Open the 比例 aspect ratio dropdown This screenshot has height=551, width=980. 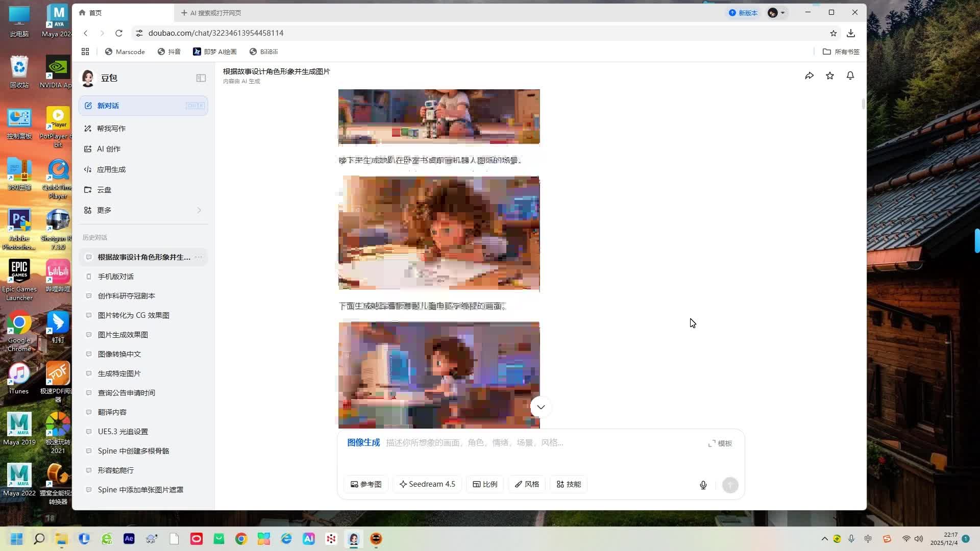pyautogui.click(x=485, y=484)
